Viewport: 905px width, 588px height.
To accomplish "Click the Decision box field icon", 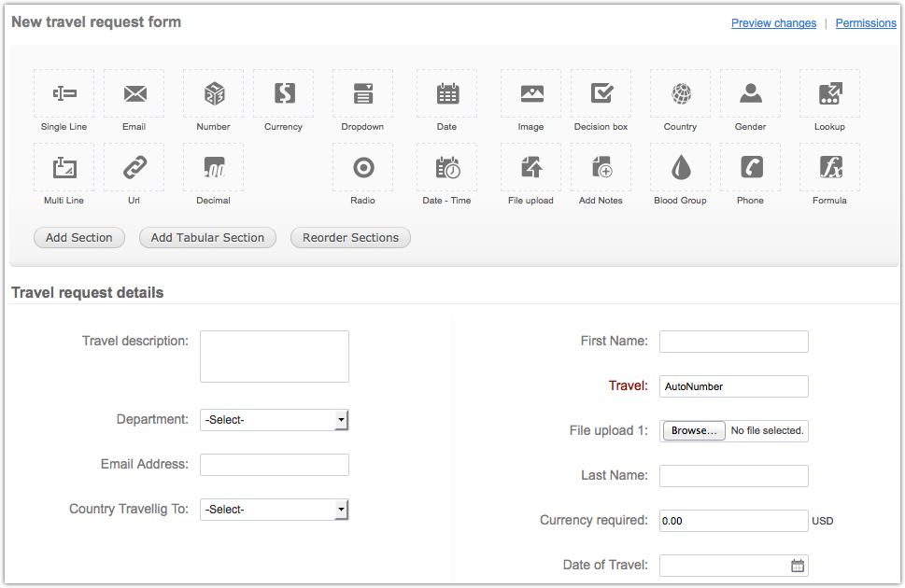I will (x=601, y=93).
